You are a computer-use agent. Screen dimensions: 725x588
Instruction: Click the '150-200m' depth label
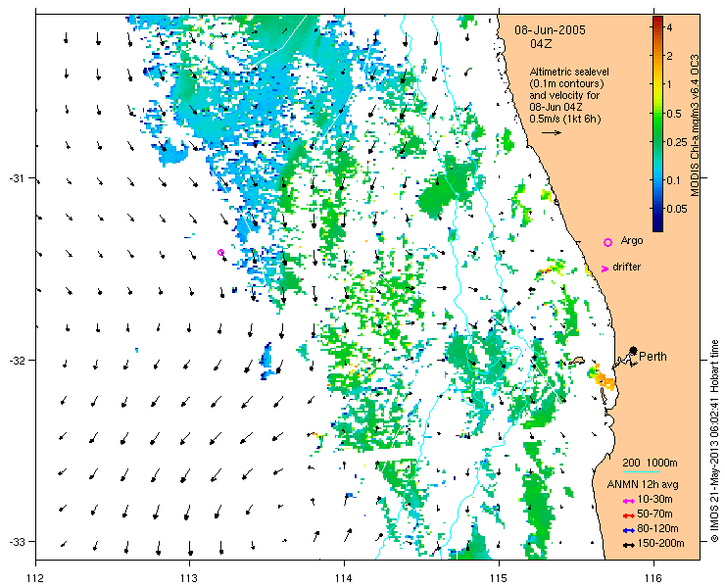660,544
